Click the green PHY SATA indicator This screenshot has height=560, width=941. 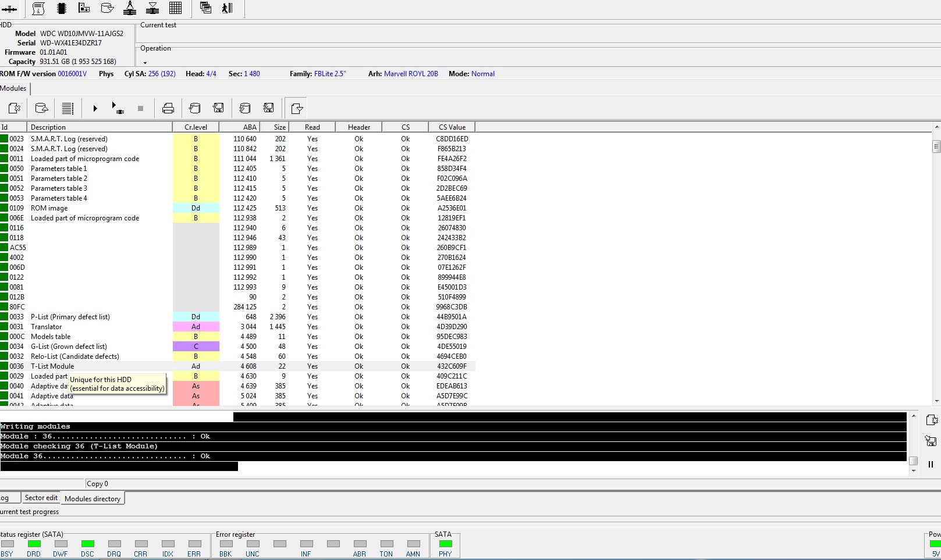click(445, 544)
